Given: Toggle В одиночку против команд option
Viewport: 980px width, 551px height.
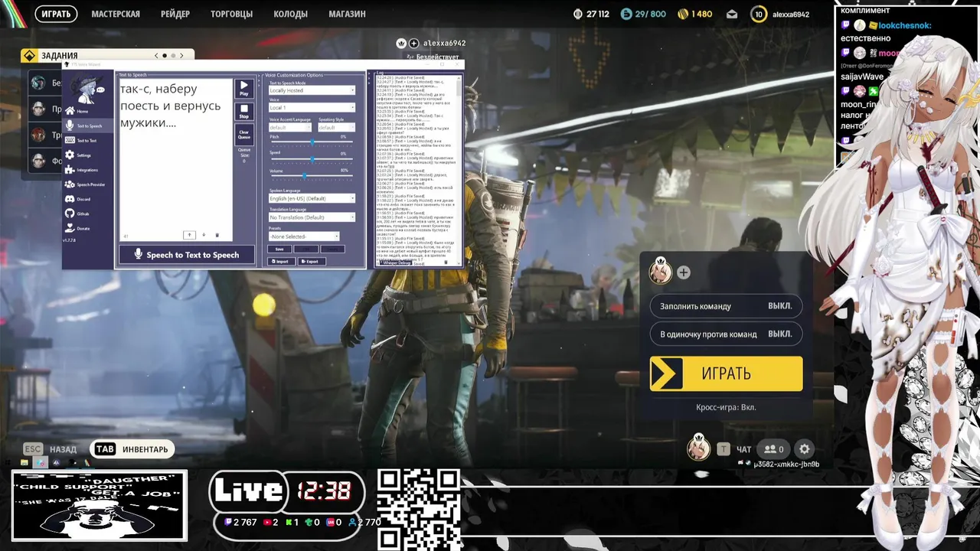Looking at the screenshot, I should 726,334.
